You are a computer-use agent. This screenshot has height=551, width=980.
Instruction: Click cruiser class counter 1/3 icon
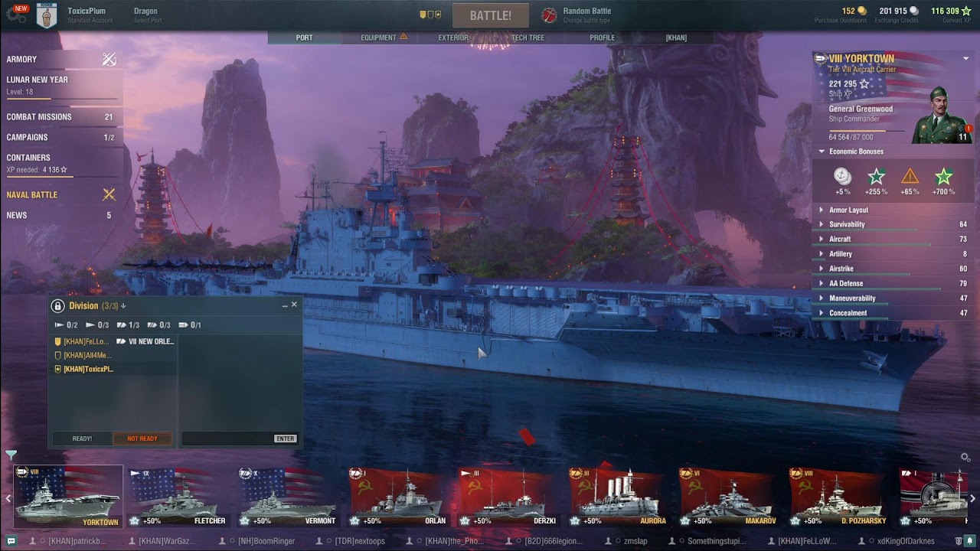[x=121, y=325]
